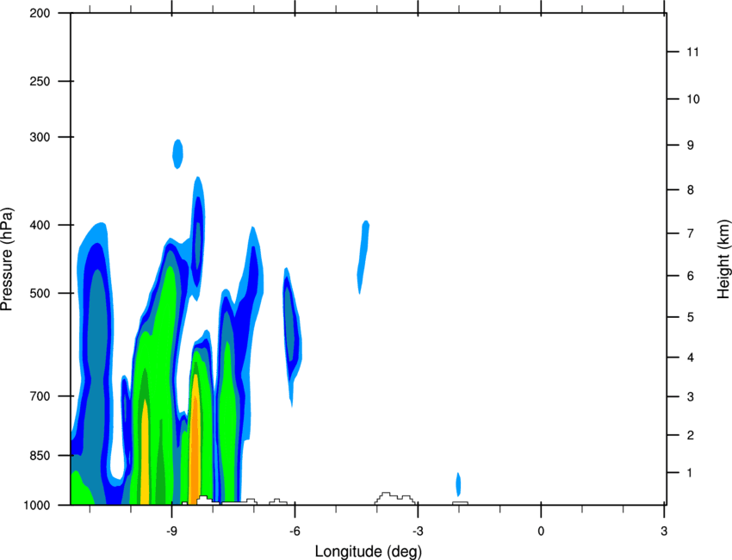The height and width of the screenshot is (560, 732).
Task: Pick the 1 km height label
Action: click(x=691, y=473)
